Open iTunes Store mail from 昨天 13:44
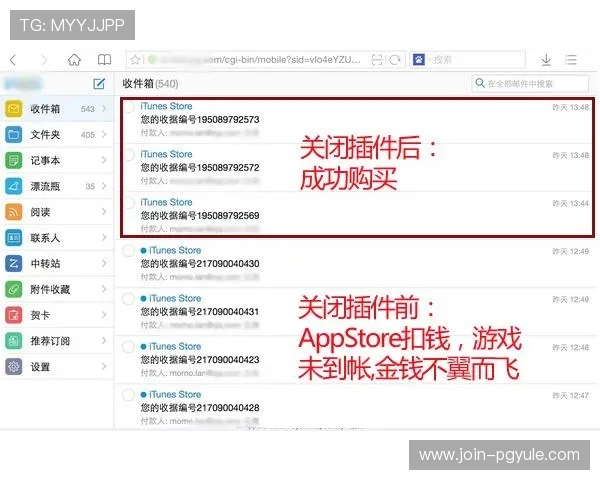This screenshot has height=480, width=600. 357,214
